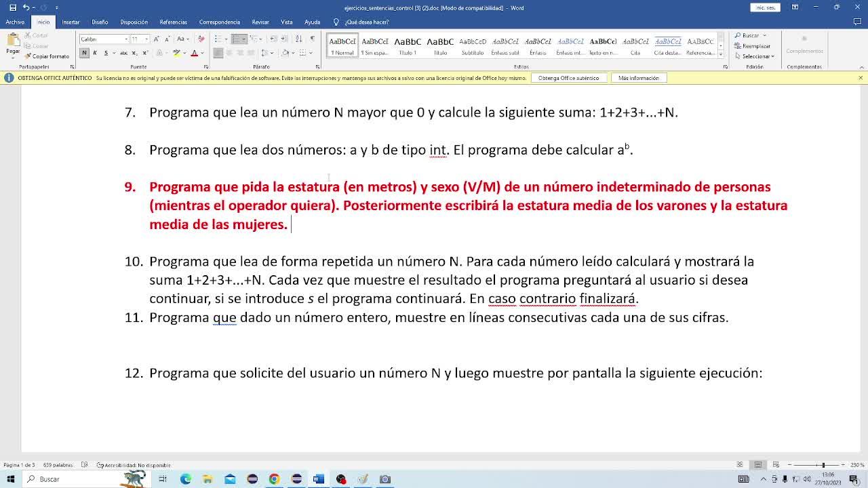Toggle italic K formatting
The image size is (868, 488).
pyautogui.click(x=95, y=53)
